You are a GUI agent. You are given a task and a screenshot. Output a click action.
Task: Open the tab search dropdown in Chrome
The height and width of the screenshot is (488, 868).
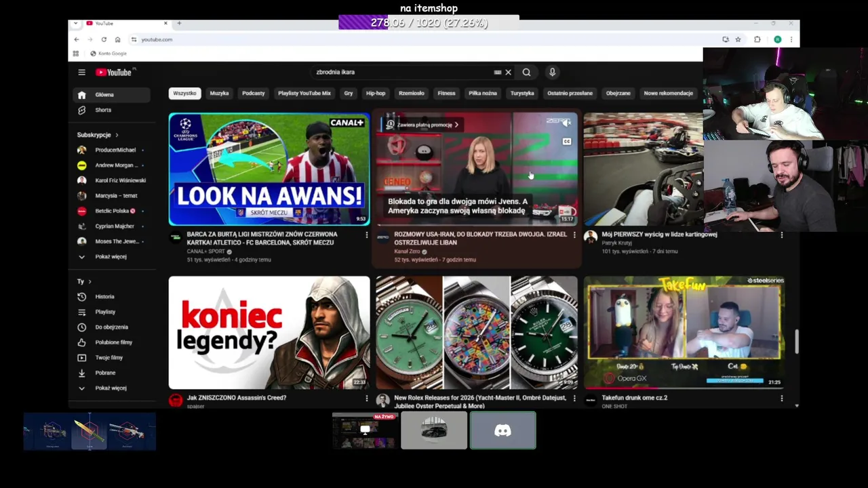(x=76, y=24)
